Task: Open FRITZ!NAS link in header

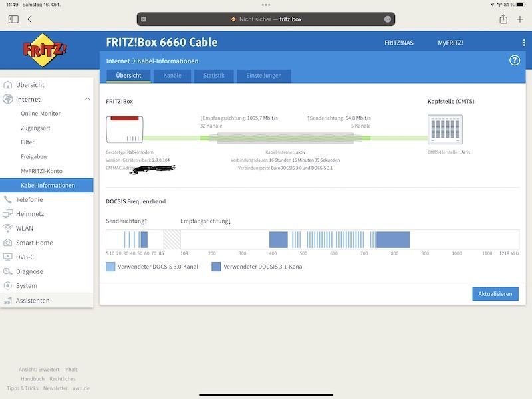Action: [398, 43]
